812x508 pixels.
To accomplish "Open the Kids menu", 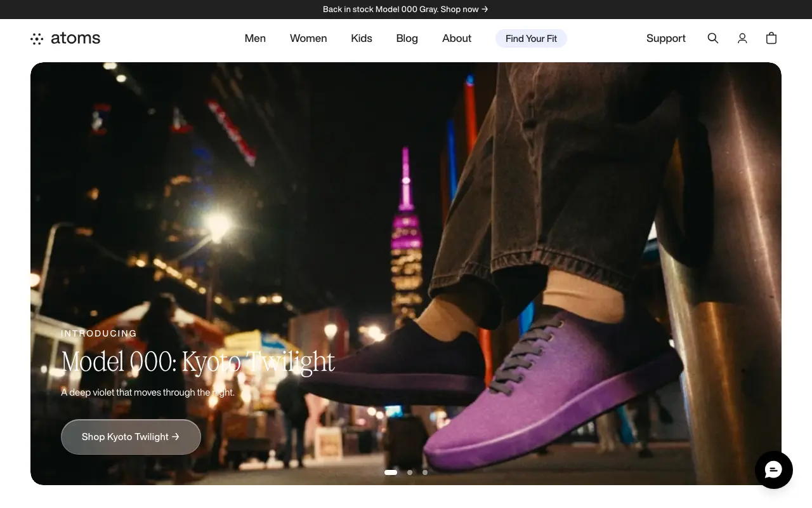I will click(x=362, y=38).
